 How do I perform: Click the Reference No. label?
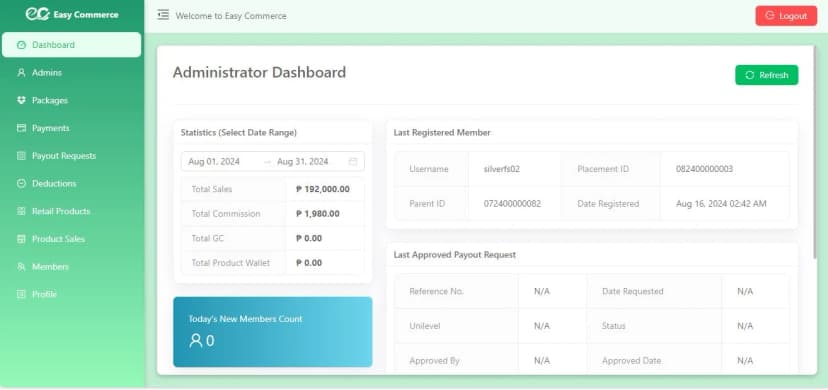pos(437,291)
